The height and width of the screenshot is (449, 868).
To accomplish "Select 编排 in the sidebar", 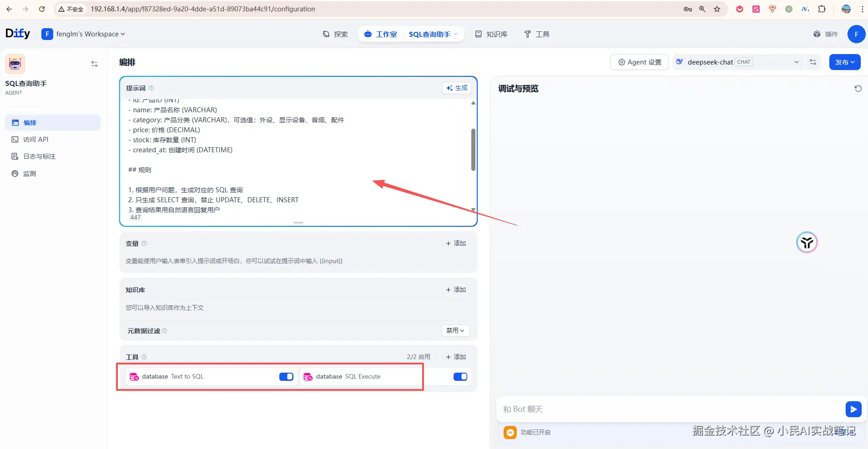I will point(53,123).
